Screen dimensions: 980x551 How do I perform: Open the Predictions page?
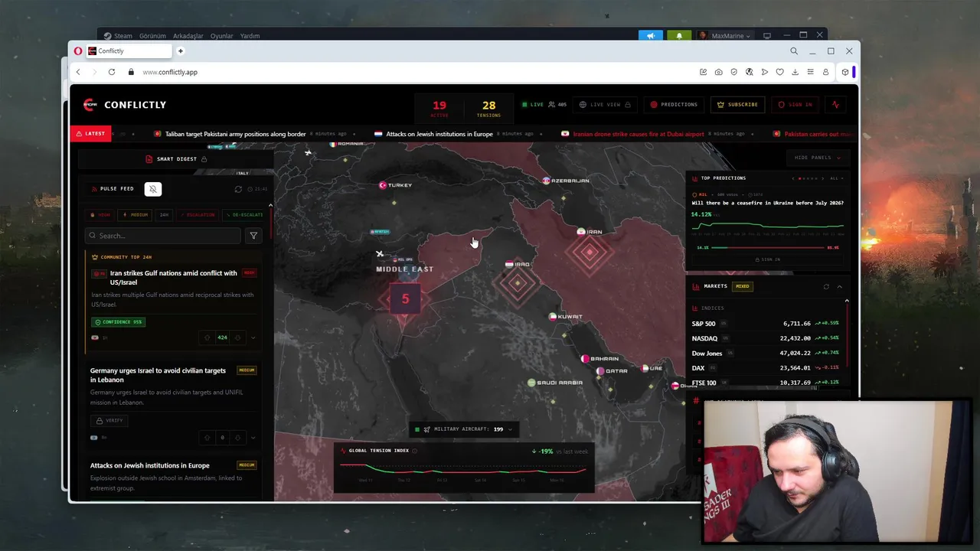coord(674,105)
